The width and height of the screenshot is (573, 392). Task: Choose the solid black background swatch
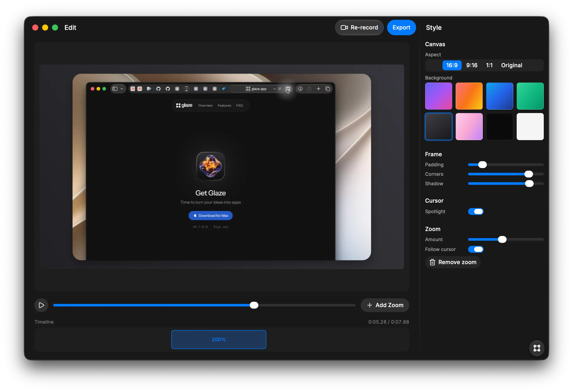click(499, 126)
